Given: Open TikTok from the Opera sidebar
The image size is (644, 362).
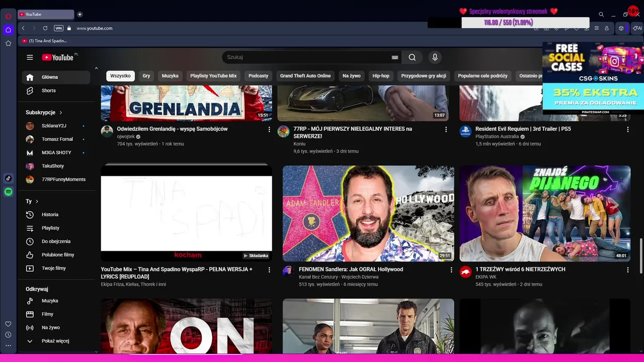Looking at the screenshot, I should coord(8,178).
